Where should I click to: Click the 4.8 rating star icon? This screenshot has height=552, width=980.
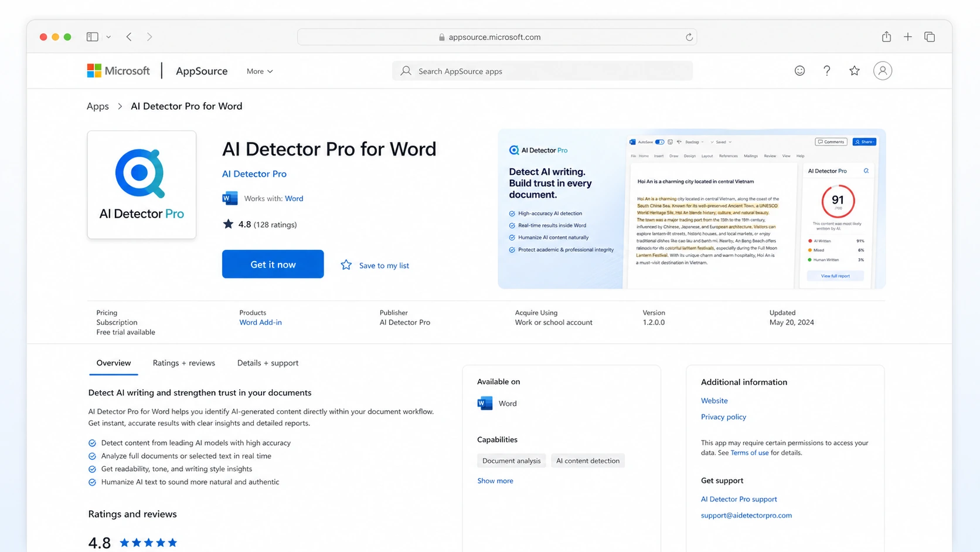[228, 224]
